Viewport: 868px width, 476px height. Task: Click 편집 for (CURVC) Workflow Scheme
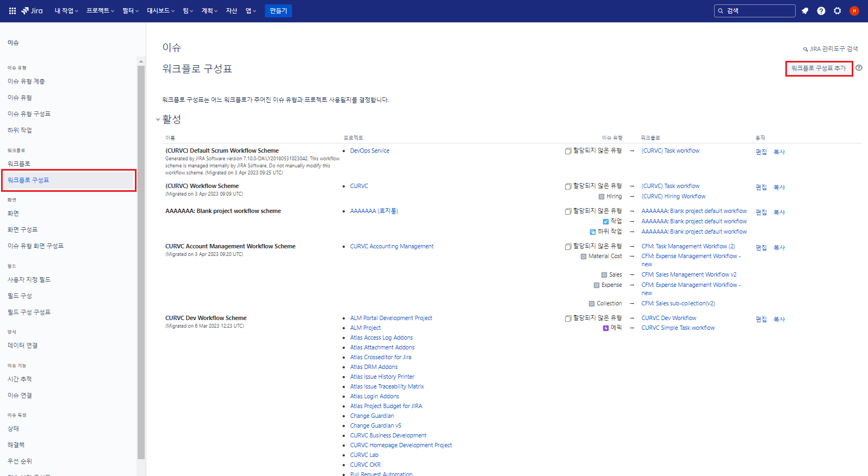[x=761, y=187]
